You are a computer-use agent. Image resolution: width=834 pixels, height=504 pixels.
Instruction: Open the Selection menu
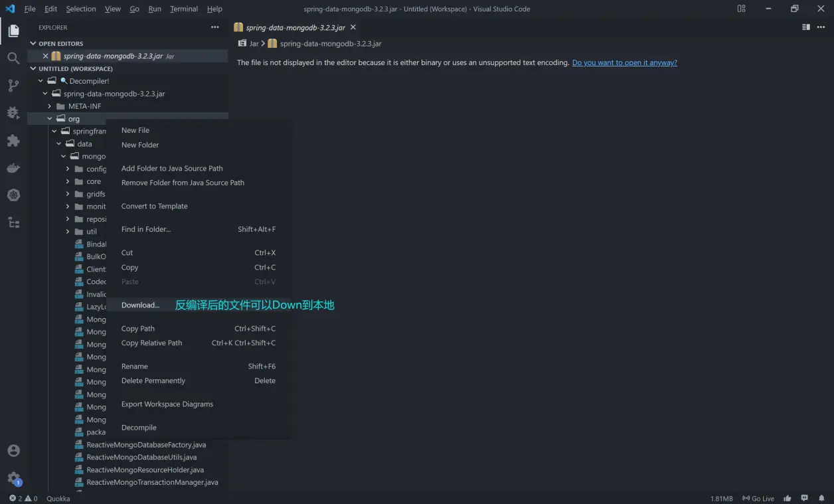tap(81, 9)
